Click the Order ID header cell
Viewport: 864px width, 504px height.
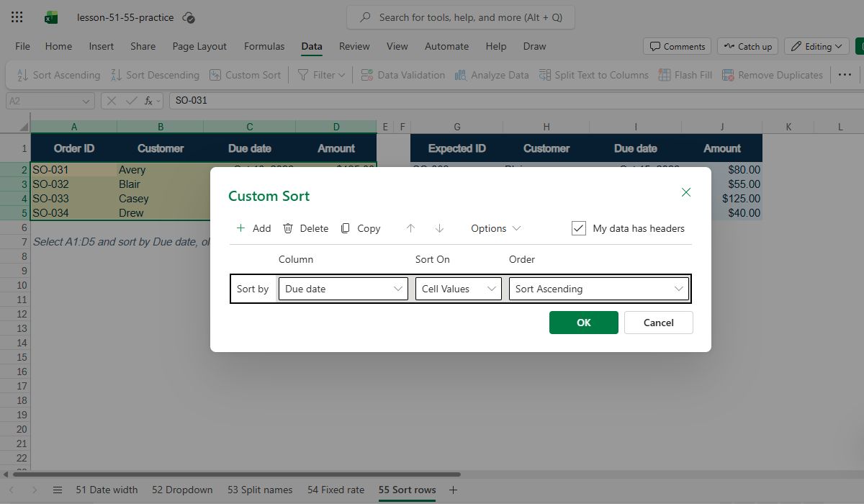pos(74,148)
